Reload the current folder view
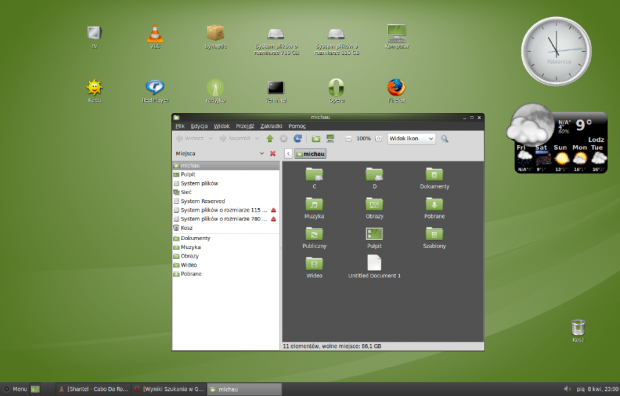 [x=298, y=138]
